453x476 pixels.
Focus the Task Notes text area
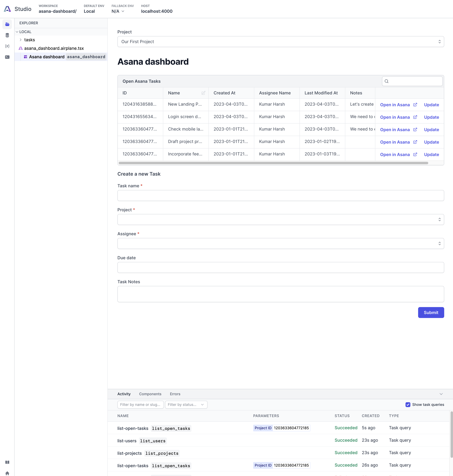281,294
